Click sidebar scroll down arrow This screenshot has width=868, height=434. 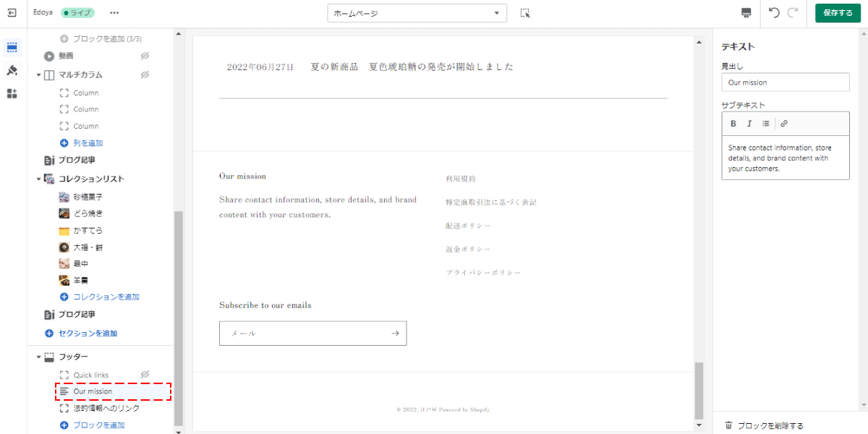click(179, 430)
